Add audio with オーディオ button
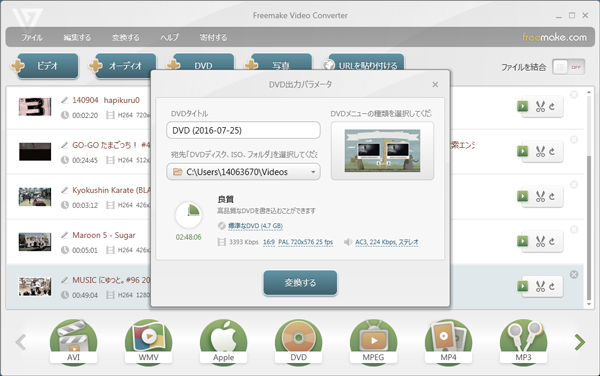This screenshot has width=600, height=376. tap(126, 66)
